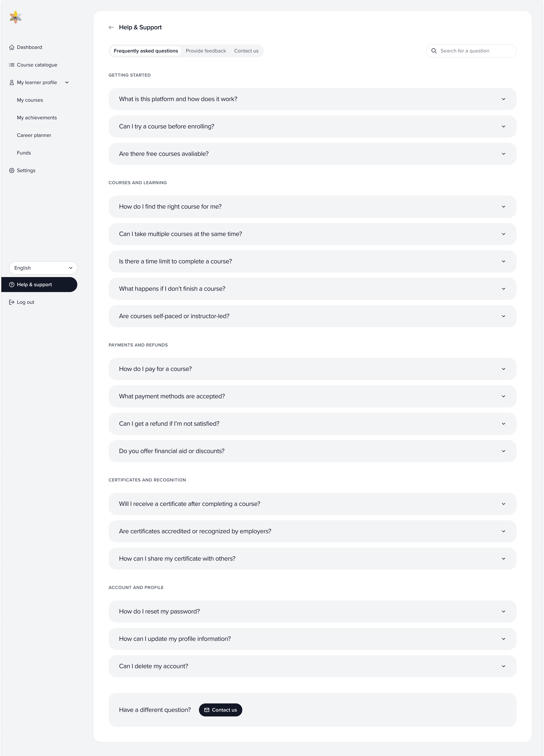
Task: Click the Contact us button at page bottom
Action: coord(220,710)
